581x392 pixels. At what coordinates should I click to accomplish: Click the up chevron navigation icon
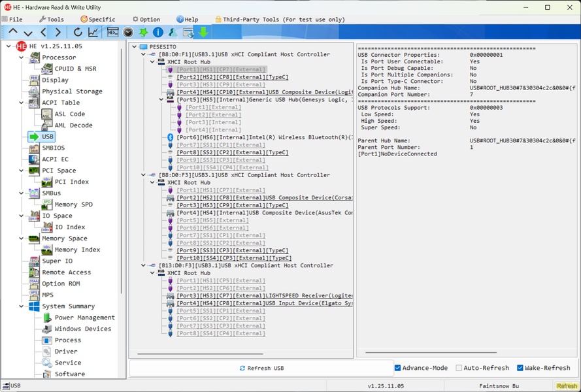pos(12,32)
